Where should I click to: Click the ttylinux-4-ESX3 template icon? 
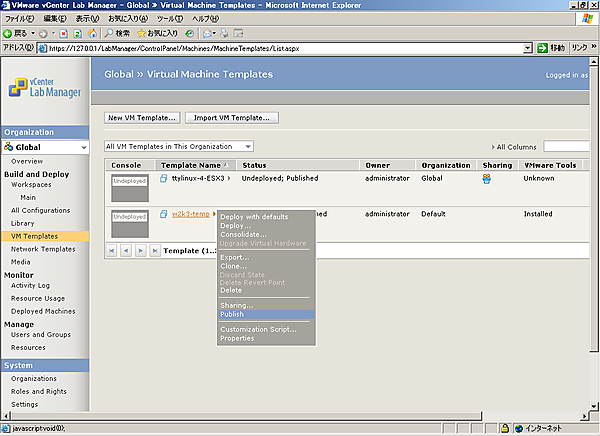click(164, 179)
